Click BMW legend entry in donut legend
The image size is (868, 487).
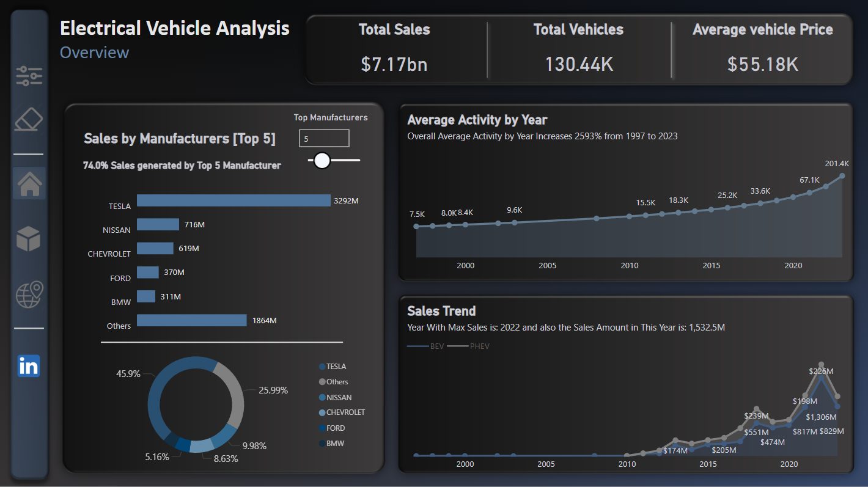coord(331,444)
